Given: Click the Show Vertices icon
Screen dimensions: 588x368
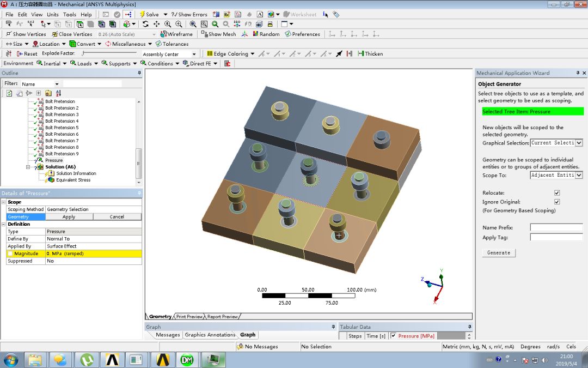Looking at the screenshot, I should [x=12, y=34].
